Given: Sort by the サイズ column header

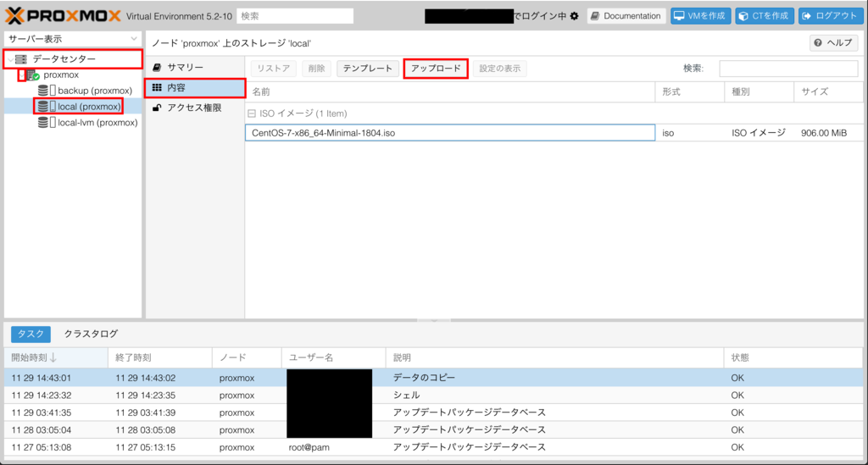Looking at the screenshot, I should (x=828, y=91).
